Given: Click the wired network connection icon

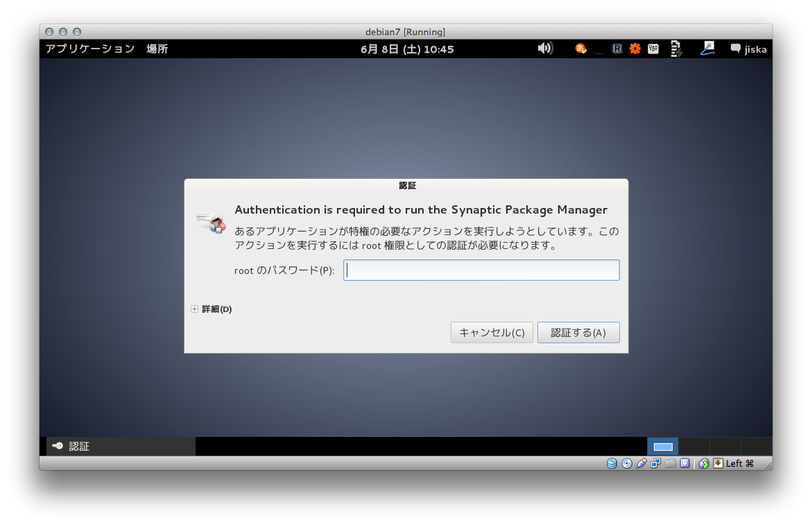Looking at the screenshot, I should (x=707, y=48).
